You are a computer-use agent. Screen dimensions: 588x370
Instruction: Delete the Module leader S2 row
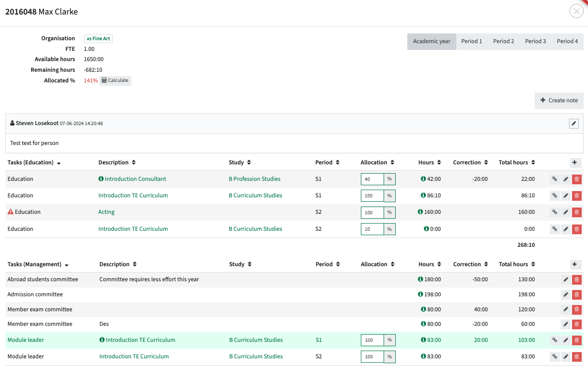576,357
